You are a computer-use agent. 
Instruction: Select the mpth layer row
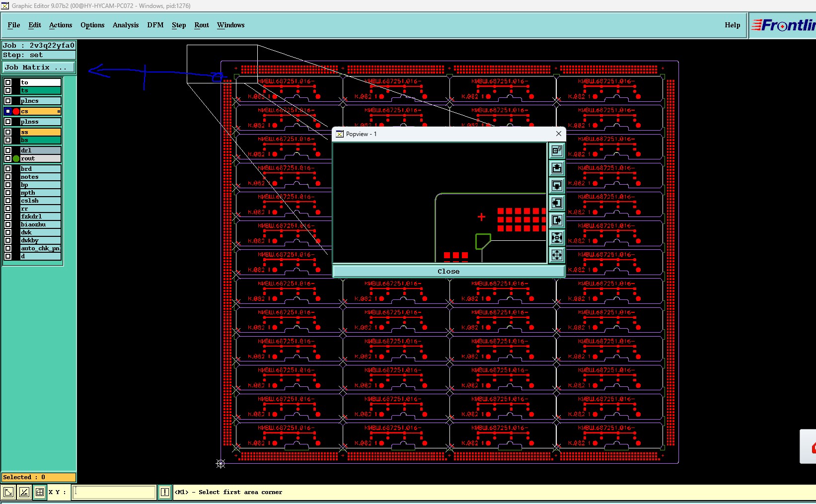[41, 193]
